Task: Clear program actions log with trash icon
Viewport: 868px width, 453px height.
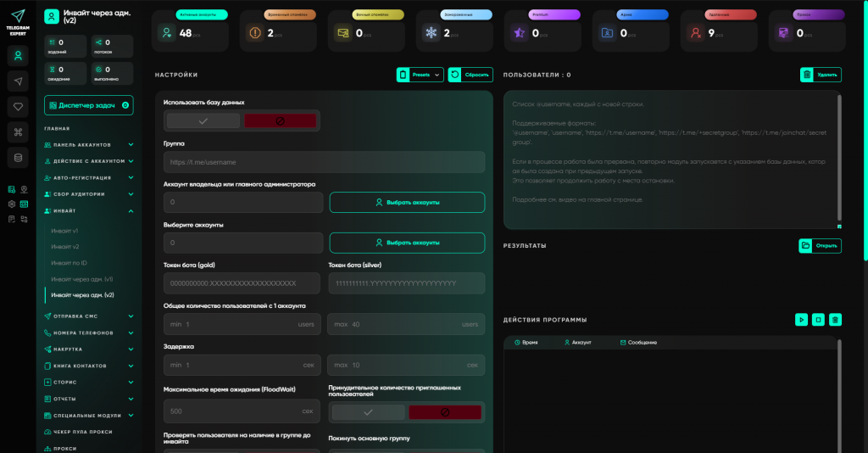Action: pos(835,320)
